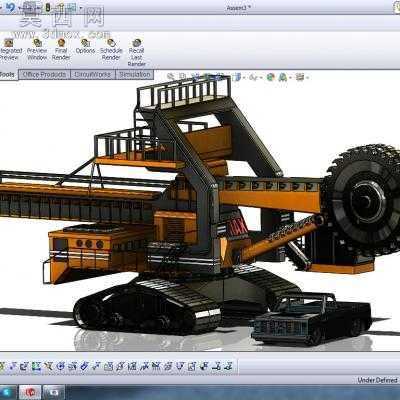Viewport: 400px width, 400px height.
Task: Click the Apply Scene icon
Action: (x=283, y=77)
